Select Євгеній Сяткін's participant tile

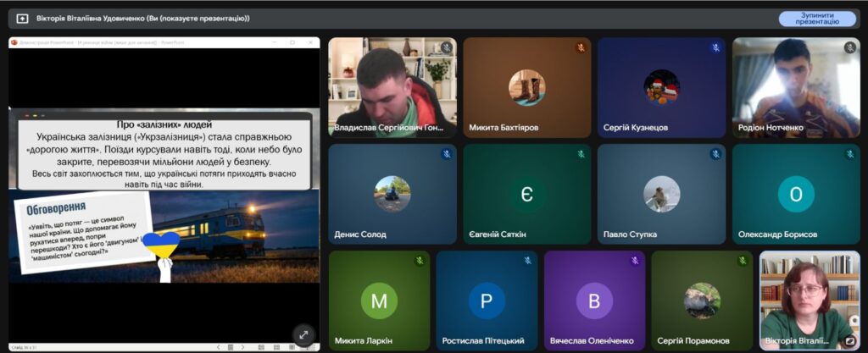(526, 194)
